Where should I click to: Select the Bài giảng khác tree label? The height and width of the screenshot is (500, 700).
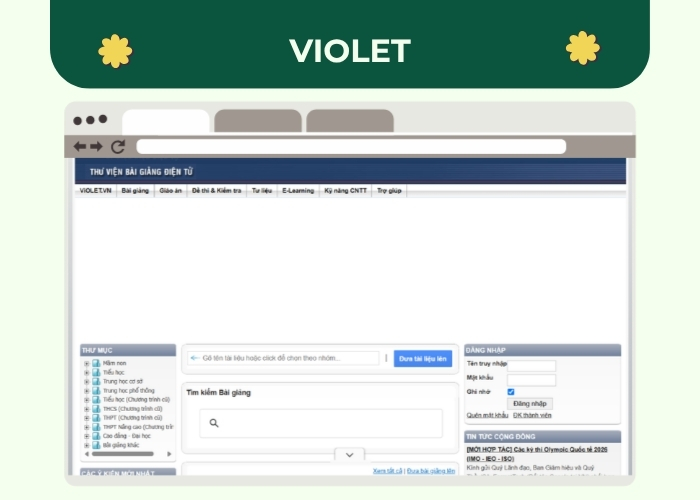coord(121,445)
